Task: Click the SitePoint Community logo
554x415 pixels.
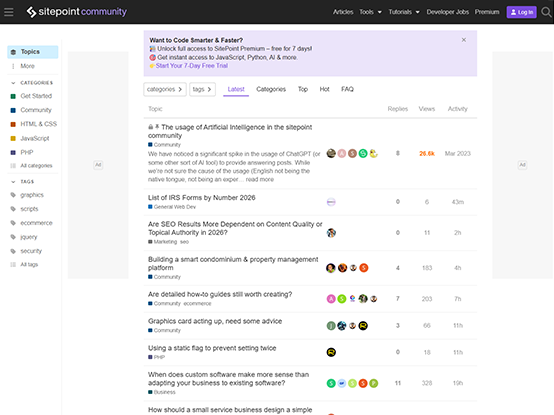Action: (77, 12)
